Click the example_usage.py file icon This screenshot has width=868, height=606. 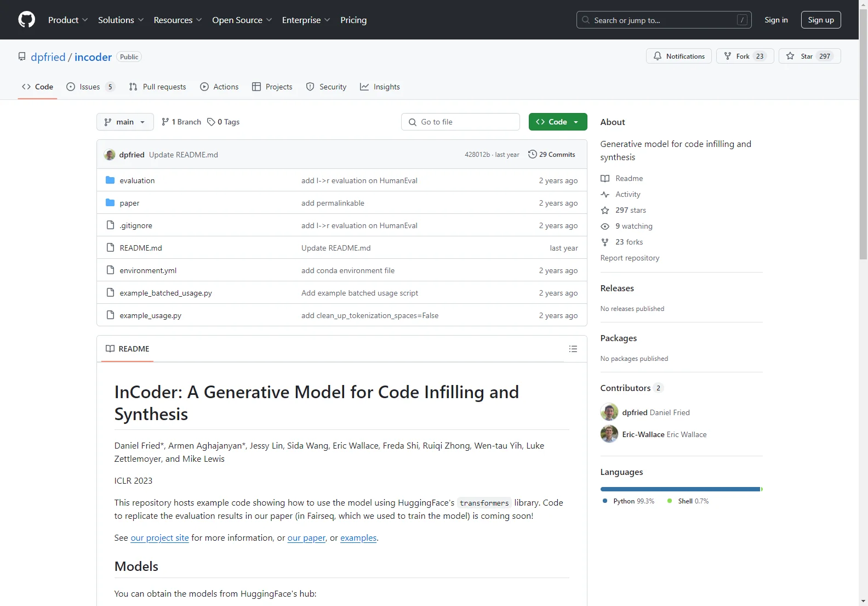coord(110,315)
